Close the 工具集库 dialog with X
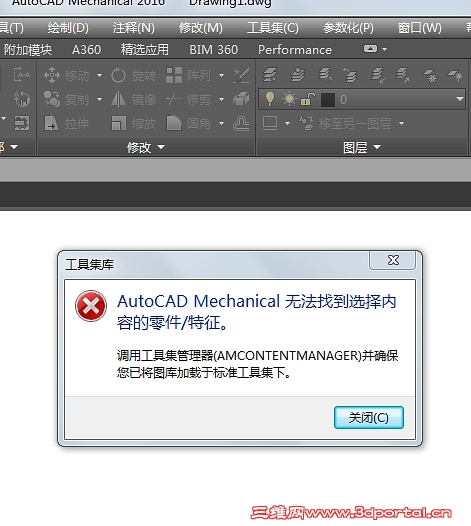This screenshot has width=471, height=526. click(392, 260)
